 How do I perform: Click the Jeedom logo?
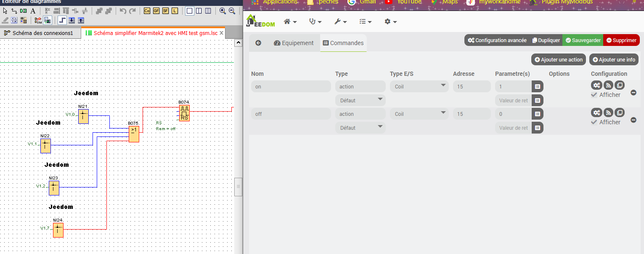[260, 21]
